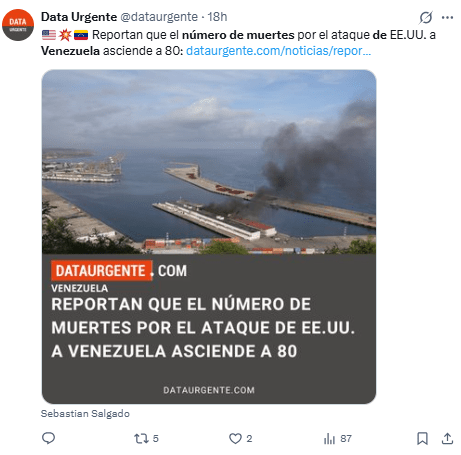Like the post with the heart icon

[x=235, y=438]
